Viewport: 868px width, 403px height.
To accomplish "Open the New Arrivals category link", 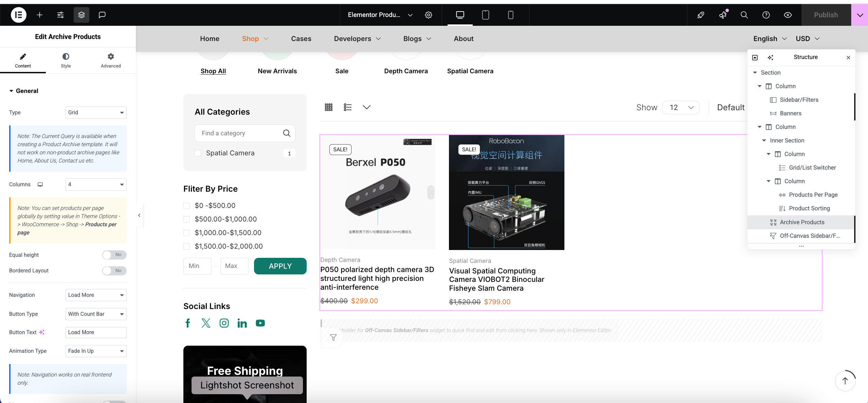I will point(277,71).
